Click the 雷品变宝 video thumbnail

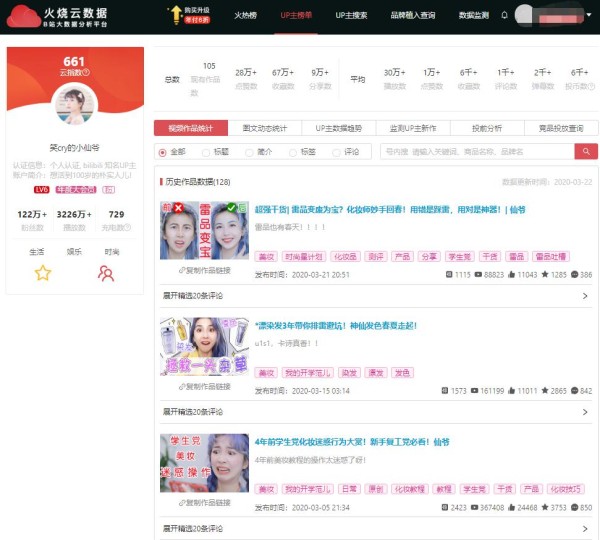(204, 230)
